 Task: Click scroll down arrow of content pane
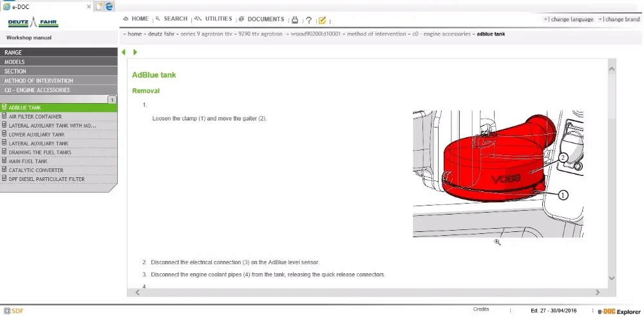tap(612, 278)
